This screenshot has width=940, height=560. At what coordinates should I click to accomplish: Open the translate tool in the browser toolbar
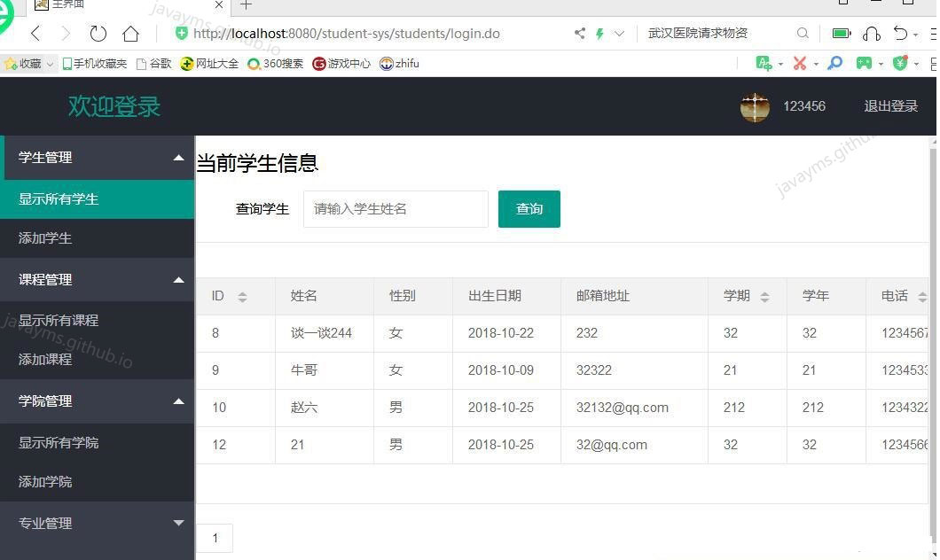(x=763, y=63)
